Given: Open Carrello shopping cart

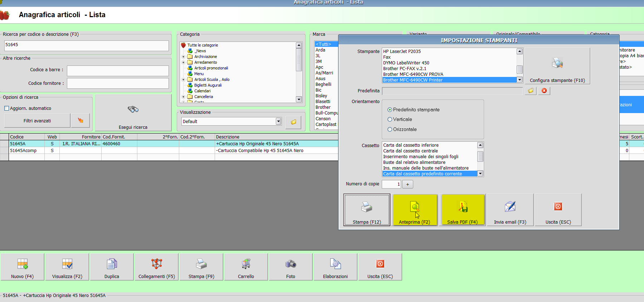Looking at the screenshot, I should coord(246,267).
